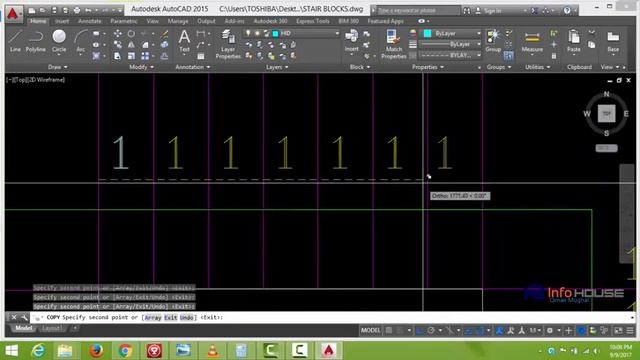The height and width of the screenshot is (360, 640).
Task: Select the Circle tool
Action: tap(59, 41)
